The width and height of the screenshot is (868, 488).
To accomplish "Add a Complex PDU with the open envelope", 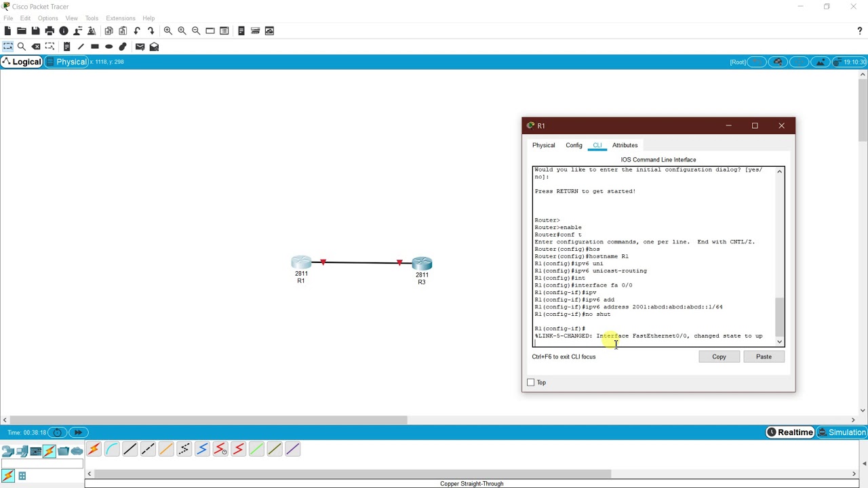I will pyautogui.click(x=154, y=46).
